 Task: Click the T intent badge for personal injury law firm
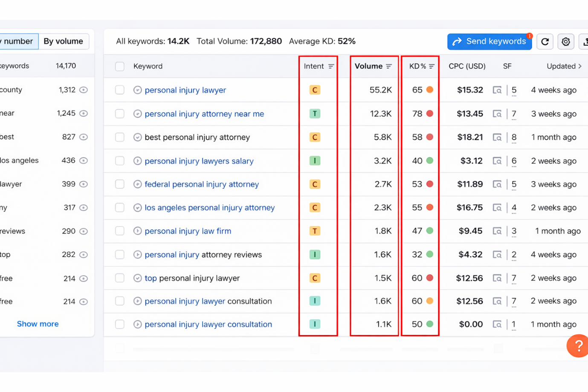315,231
